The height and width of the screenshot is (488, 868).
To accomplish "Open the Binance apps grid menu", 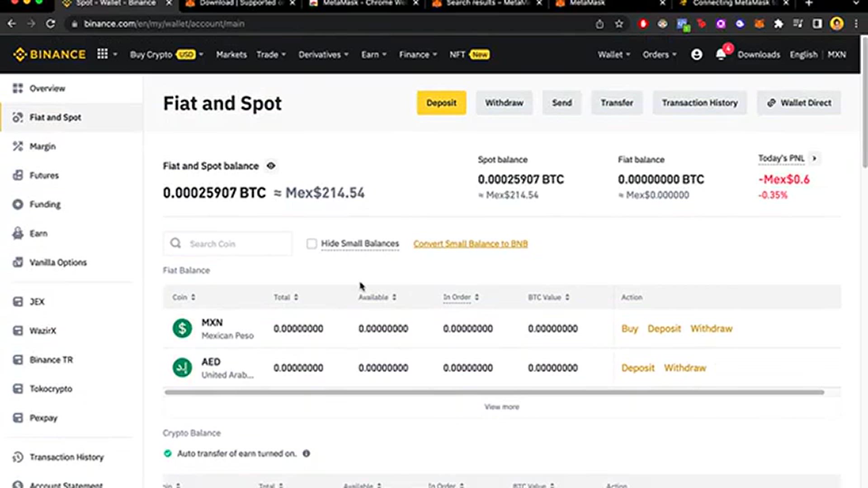I will pos(103,54).
